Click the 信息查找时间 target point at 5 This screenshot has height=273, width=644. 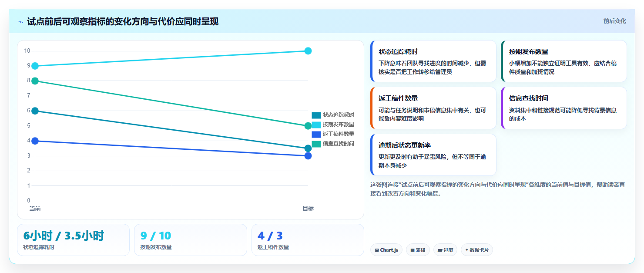(x=308, y=126)
